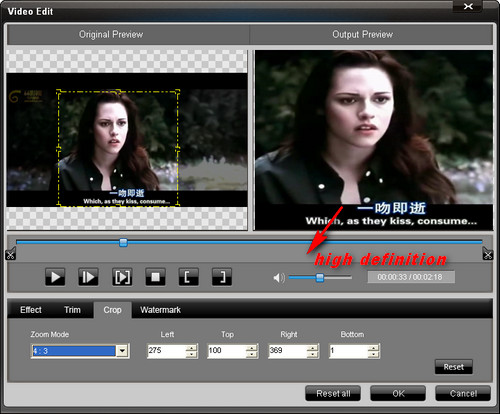500x414 pixels.
Task: Click the Top crop value field
Action: (x=227, y=351)
